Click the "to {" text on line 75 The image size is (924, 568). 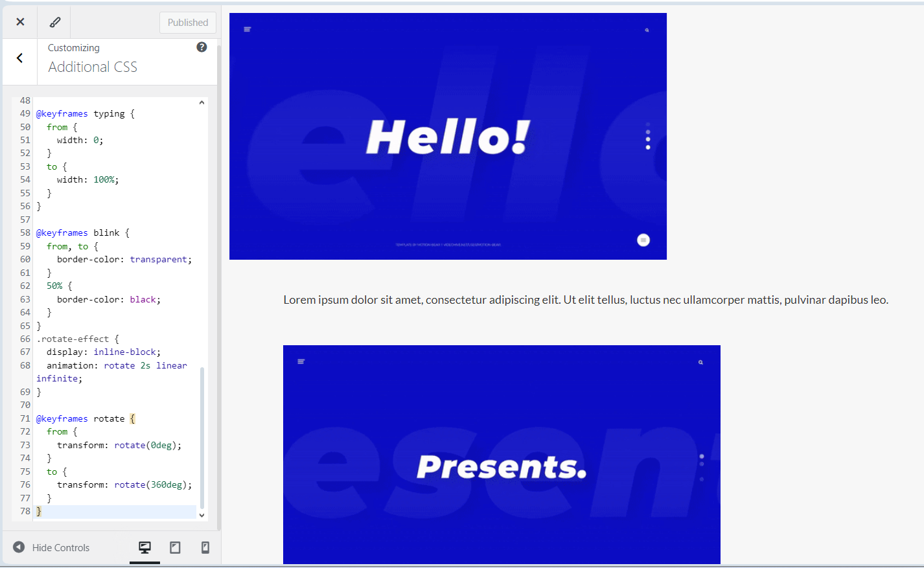click(57, 472)
